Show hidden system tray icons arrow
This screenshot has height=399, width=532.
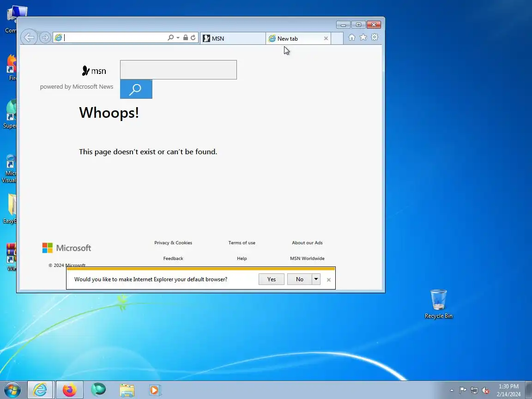(452, 390)
